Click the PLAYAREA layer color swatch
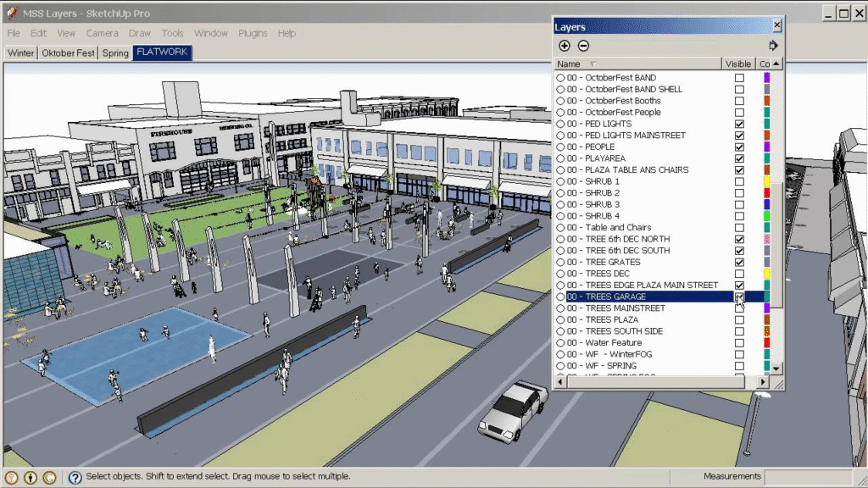The width and height of the screenshot is (868, 488). click(x=766, y=158)
